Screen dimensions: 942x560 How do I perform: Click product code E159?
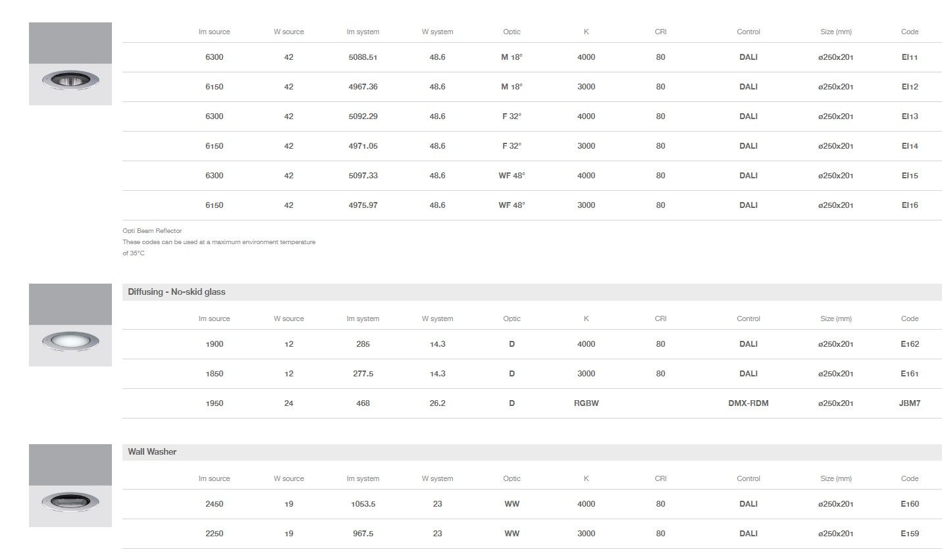(x=909, y=534)
